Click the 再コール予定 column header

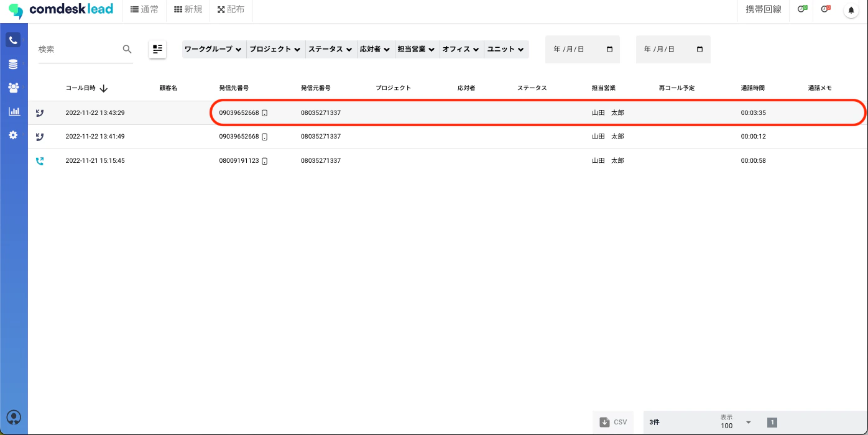677,88
